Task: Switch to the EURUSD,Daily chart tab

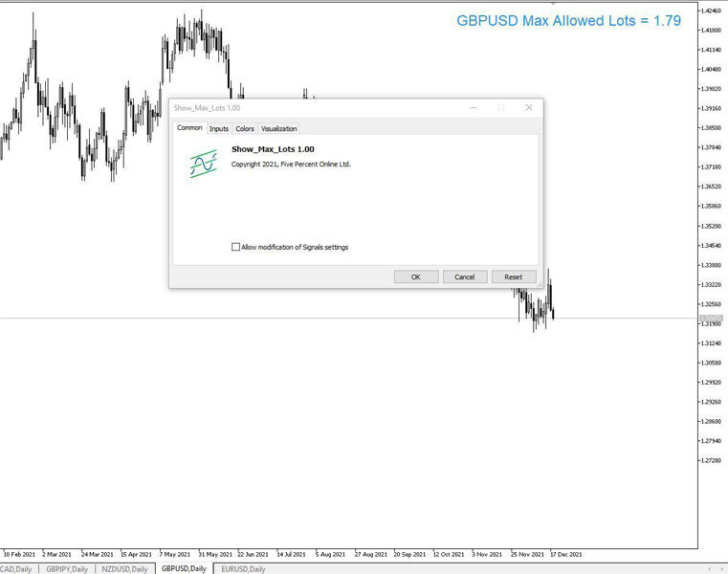Action: pyautogui.click(x=243, y=568)
